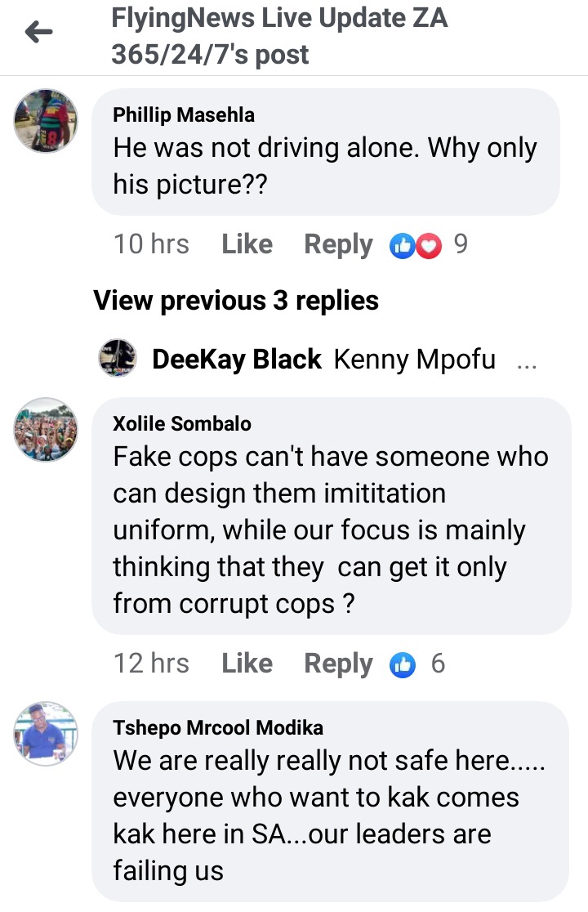
Task: Tap DeeKay Black's small avatar icon
Action: coord(117,359)
